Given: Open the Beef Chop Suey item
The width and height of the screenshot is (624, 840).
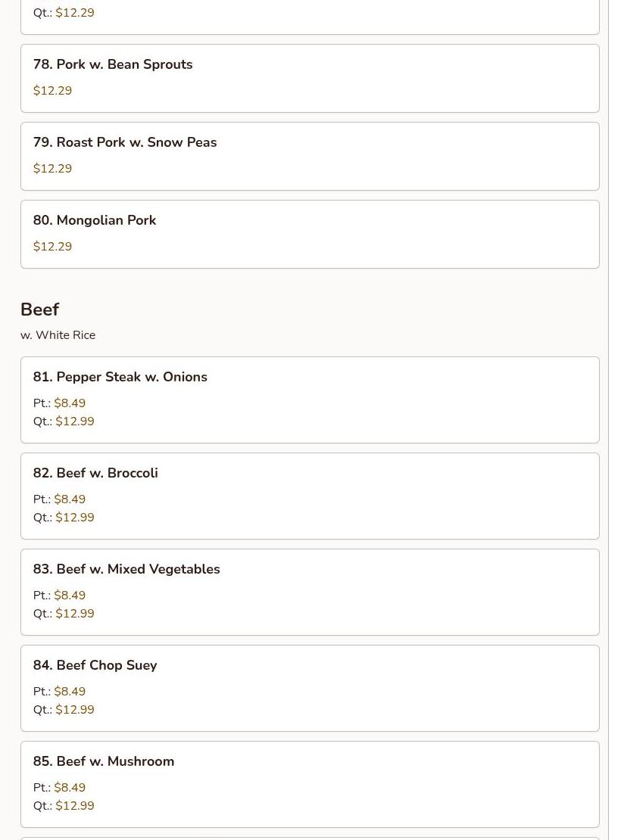Looking at the screenshot, I should tap(95, 665).
